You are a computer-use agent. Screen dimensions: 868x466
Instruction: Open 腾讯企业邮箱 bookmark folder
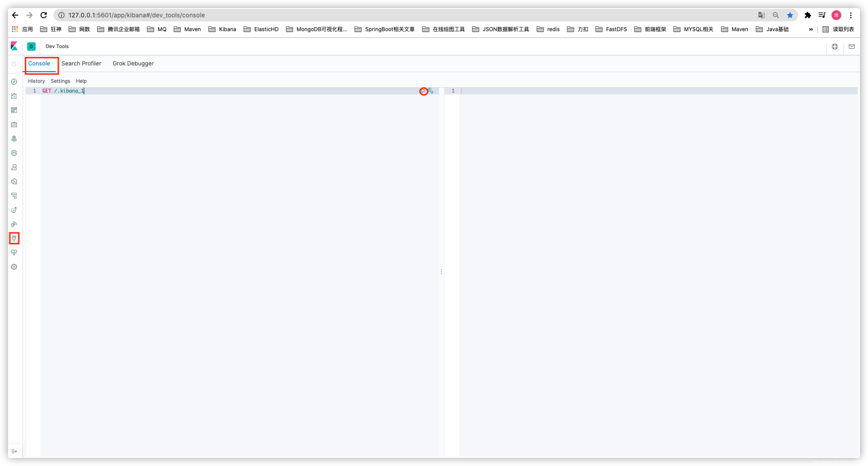click(118, 29)
